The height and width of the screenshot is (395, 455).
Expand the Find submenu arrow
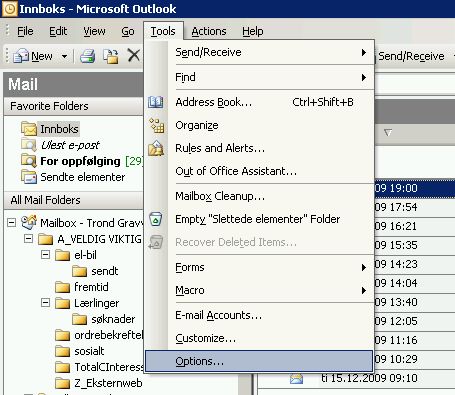point(364,78)
